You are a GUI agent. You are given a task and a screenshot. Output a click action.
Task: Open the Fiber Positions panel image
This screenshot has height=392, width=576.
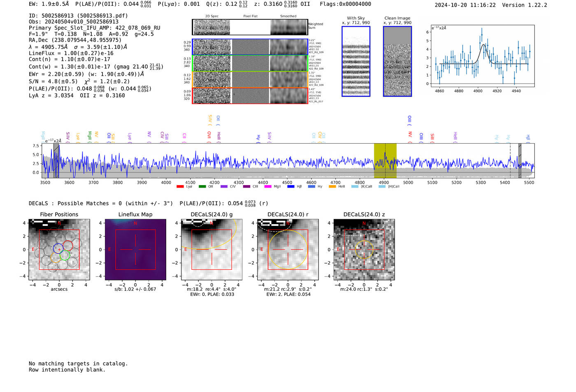pyautogui.click(x=59, y=250)
